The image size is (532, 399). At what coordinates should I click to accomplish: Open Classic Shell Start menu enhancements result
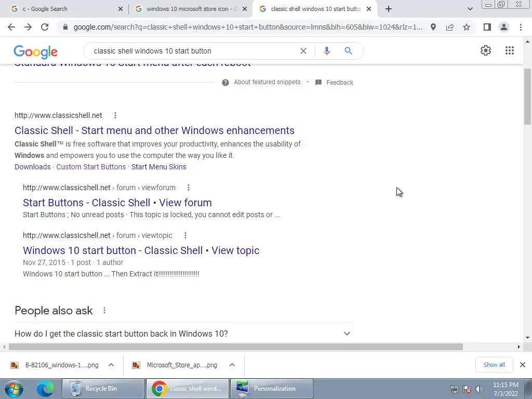click(154, 130)
